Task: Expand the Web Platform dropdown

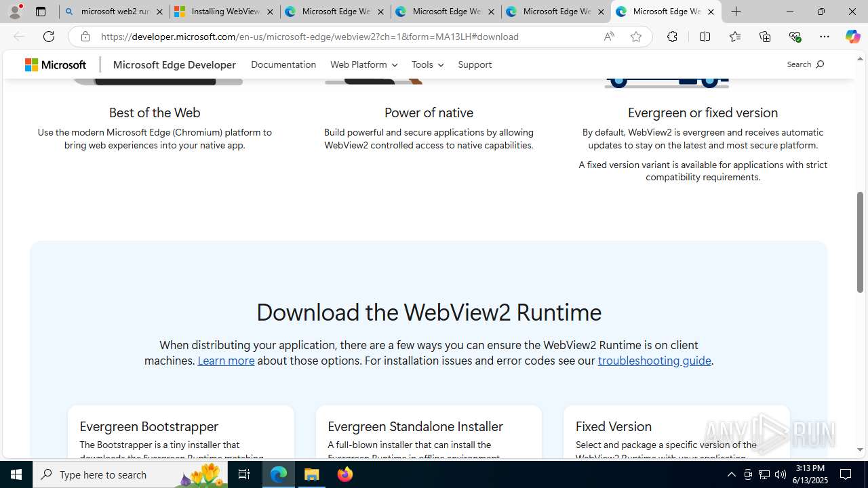Action: [x=363, y=64]
